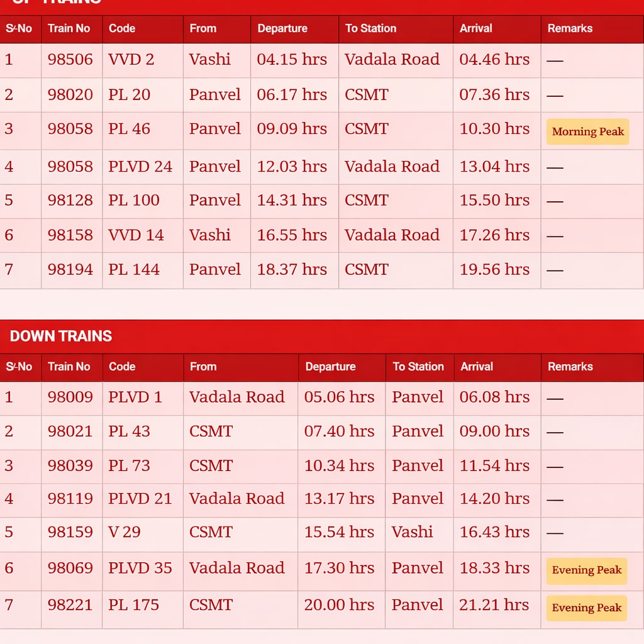Select the 13.17 hrs departure cell
Screen dimensions: 644x644
click(x=339, y=499)
